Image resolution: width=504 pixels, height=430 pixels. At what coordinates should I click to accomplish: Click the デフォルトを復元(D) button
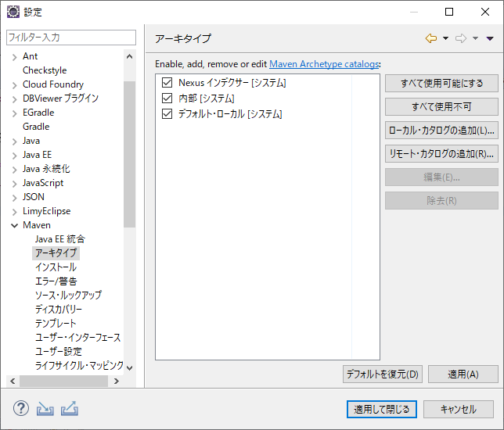tap(383, 374)
